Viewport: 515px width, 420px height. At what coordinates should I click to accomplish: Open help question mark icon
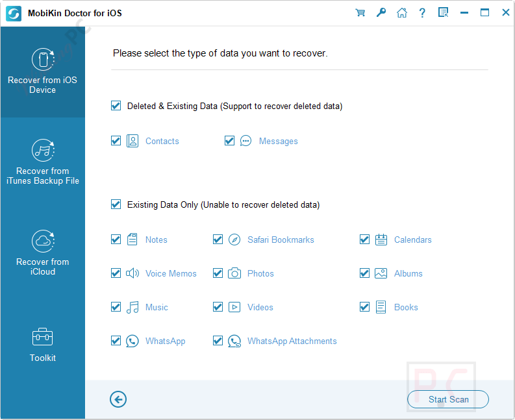pos(422,13)
